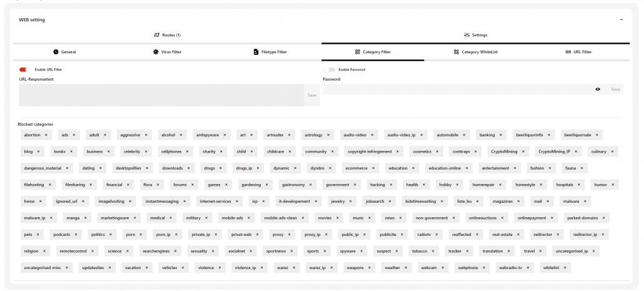The height and width of the screenshot is (291, 644).
Task: Remove the 'onlinepayment' category tag
Action: (x=551, y=218)
